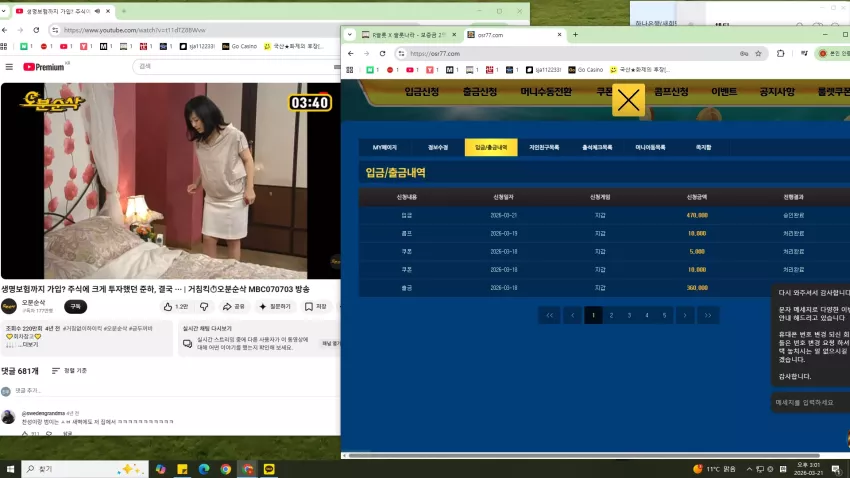
Task: Click the YouTube Premium logo
Action: pyautogui.click(x=44, y=67)
